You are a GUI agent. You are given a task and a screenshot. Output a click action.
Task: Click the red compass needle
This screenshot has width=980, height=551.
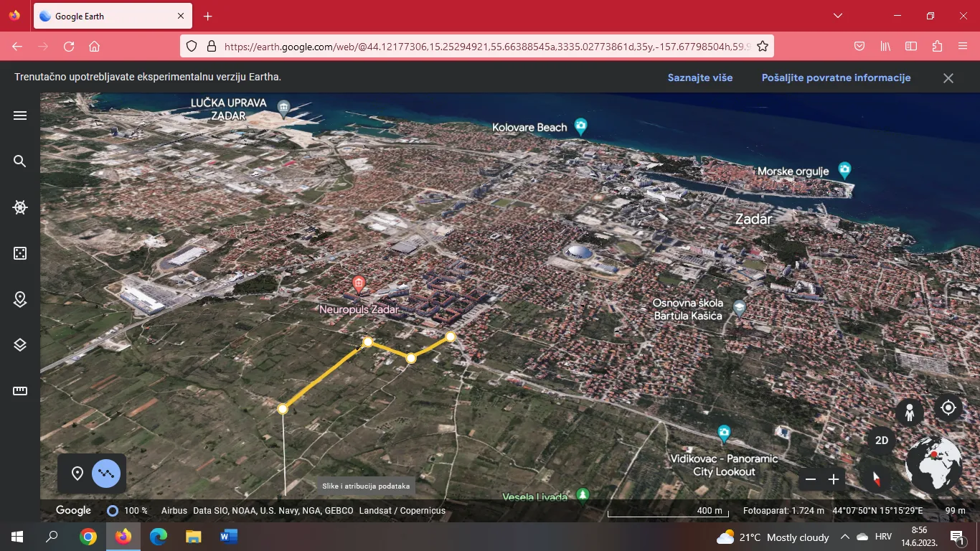coord(876,479)
